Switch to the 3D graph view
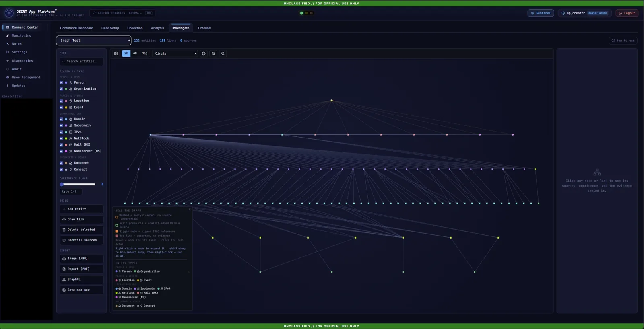644x329 pixels. (135, 53)
